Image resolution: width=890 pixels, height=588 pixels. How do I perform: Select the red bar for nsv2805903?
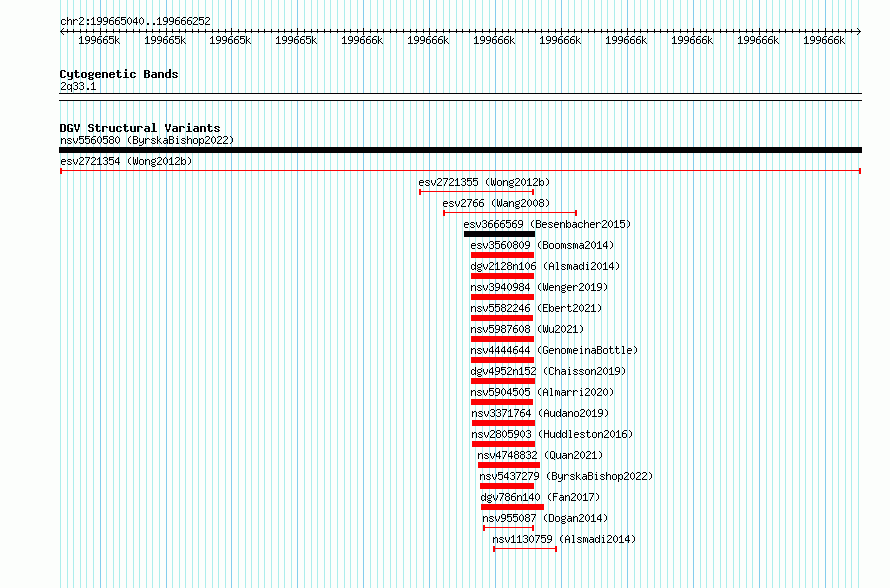(x=503, y=444)
